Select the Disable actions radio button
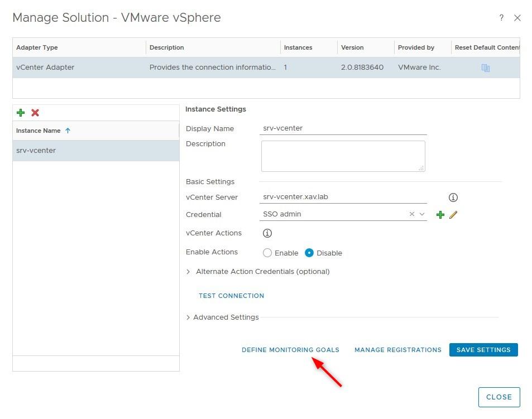The height and width of the screenshot is (419, 532). click(309, 253)
